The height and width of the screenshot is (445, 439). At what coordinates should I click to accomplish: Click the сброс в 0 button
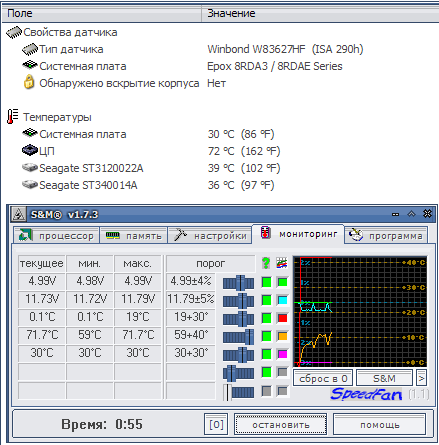click(323, 378)
